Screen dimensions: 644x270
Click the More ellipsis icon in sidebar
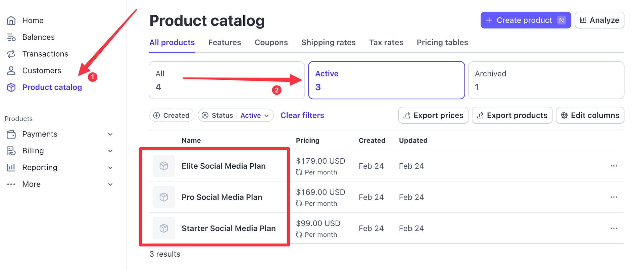[11, 184]
